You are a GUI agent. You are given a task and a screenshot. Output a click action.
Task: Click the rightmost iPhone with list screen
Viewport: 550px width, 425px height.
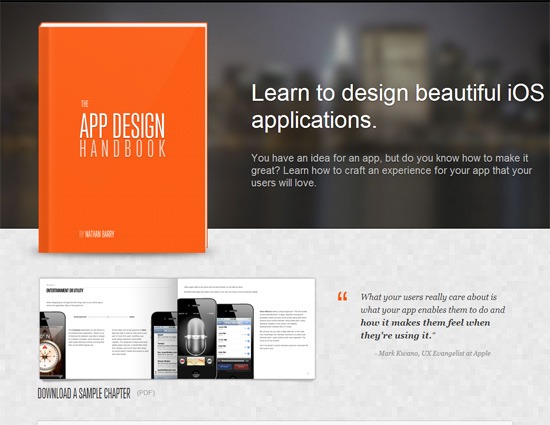235,341
